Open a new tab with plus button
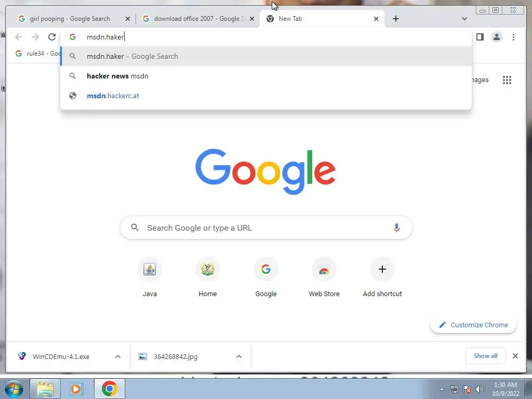 click(x=395, y=19)
